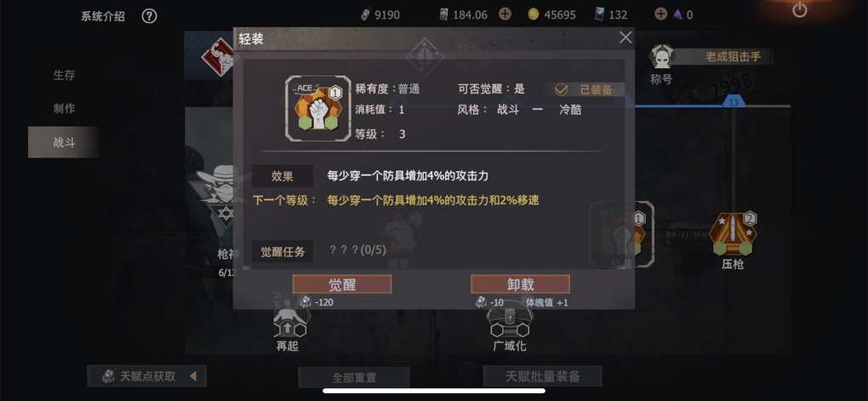
Task: Select the 压枪 talent icon
Action: (x=733, y=234)
